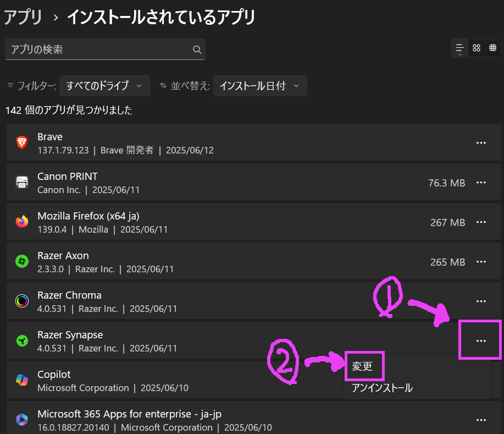Open more options for Mozilla Firefox

click(481, 222)
